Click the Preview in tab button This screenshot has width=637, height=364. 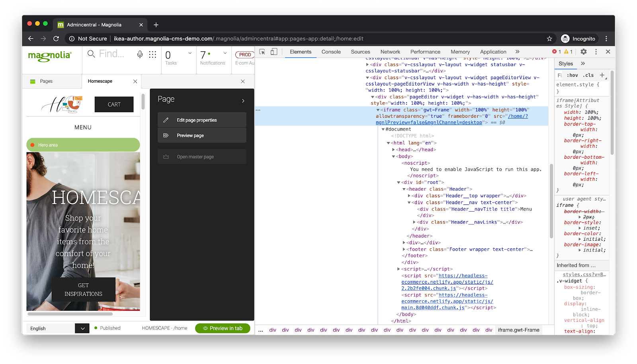[x=223, y=328]
